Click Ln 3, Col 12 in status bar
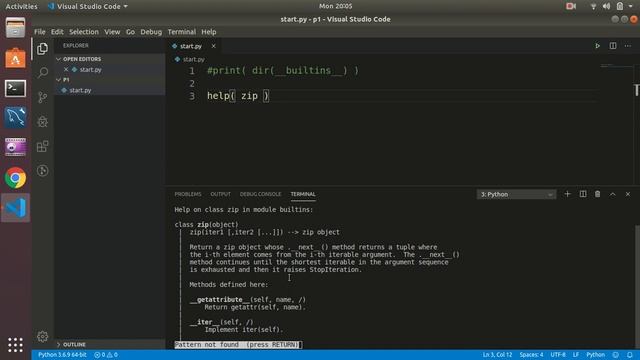The image size is (640, 360). coord(497,355)
